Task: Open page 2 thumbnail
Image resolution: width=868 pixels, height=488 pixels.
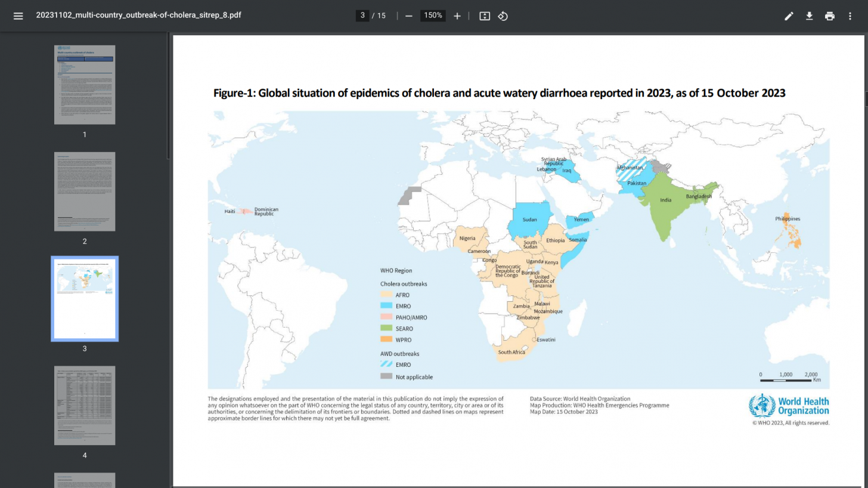Action: pos(85,192)
